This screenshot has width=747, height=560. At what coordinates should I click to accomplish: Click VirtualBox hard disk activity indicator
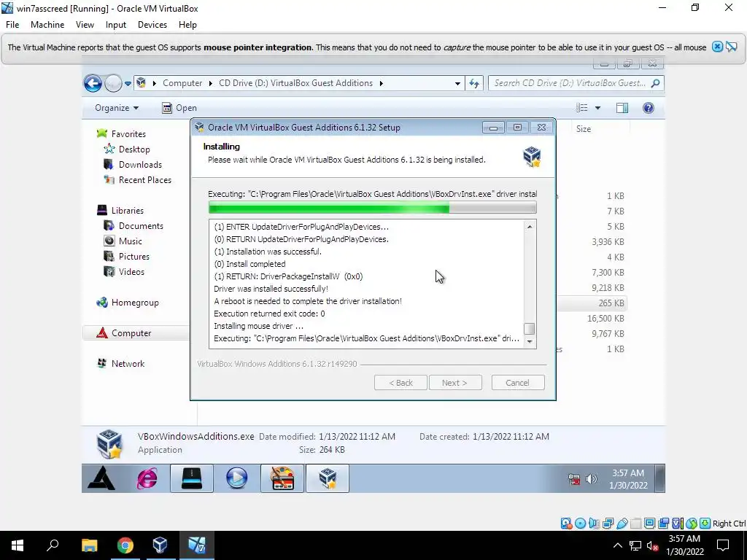point(566,524)
